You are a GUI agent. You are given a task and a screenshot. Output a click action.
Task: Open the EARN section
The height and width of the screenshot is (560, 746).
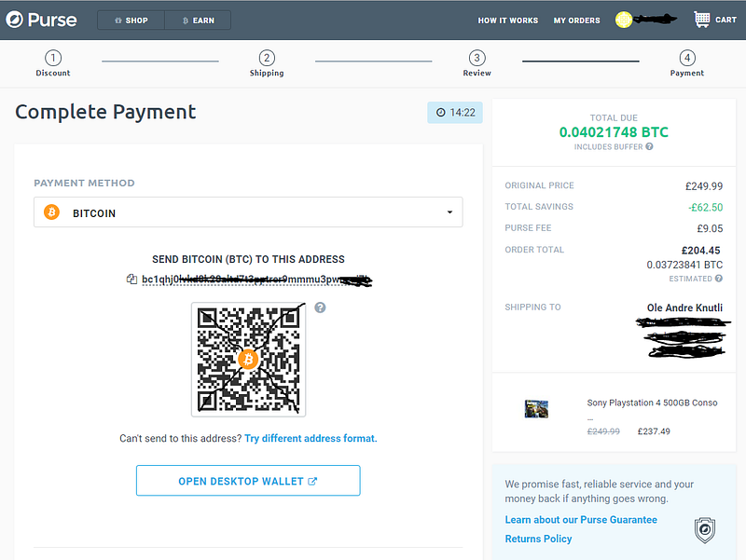point(198,20)
